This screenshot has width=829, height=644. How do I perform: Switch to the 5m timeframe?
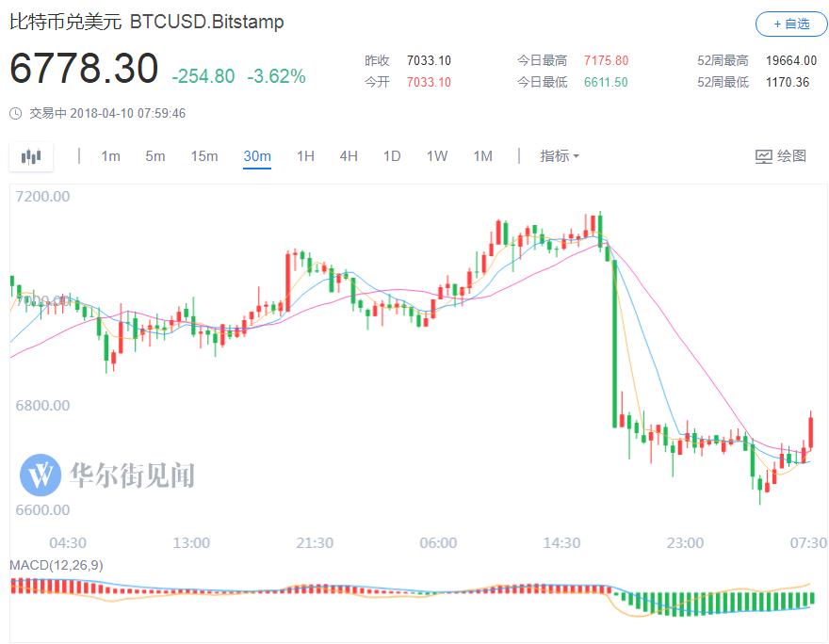pyautogui.click(x=154, y=156)
